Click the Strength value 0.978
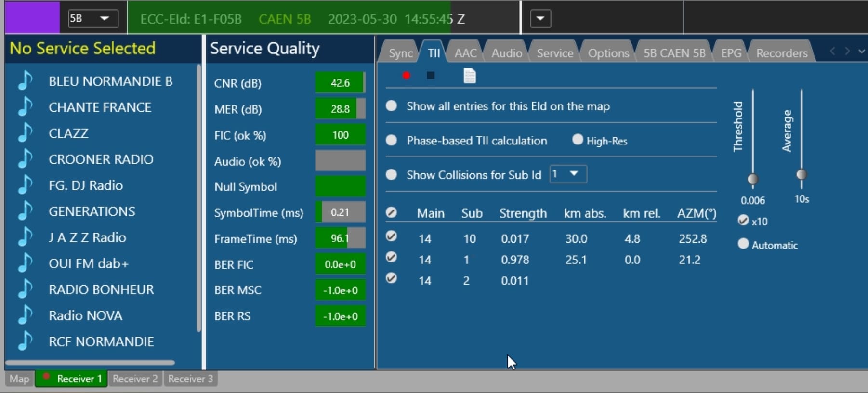 click(515, 260)
